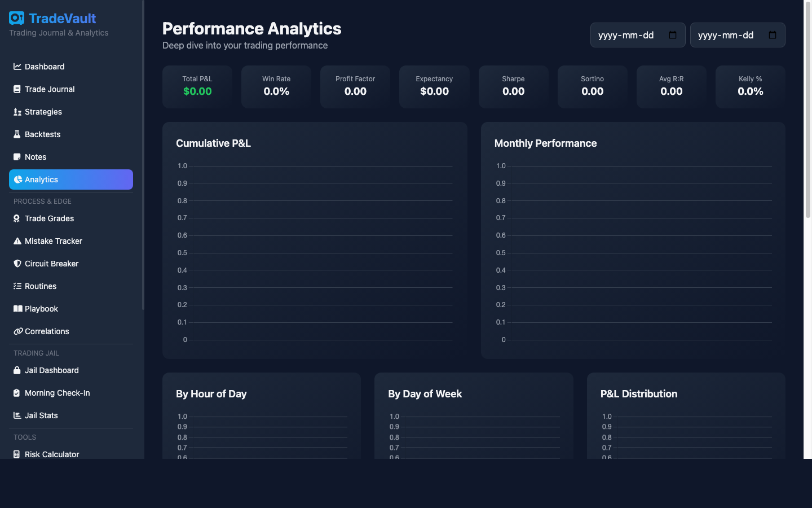Screen dimensions: 812x508
Task: Open the Risk Calculator calculator icon
Action: pyautogui.click(x=17, y=454)
